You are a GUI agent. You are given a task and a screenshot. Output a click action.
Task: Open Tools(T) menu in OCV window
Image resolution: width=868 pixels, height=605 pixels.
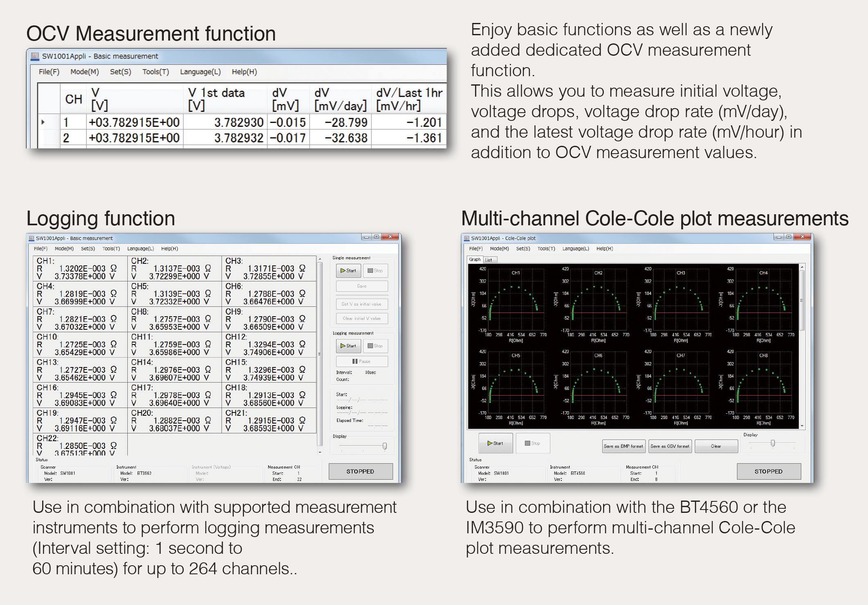click(x=156, y=72)
